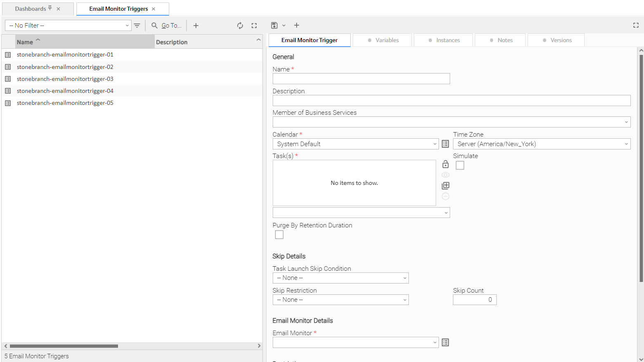Click the new record plus icon above the form

[x=297, y=26]
